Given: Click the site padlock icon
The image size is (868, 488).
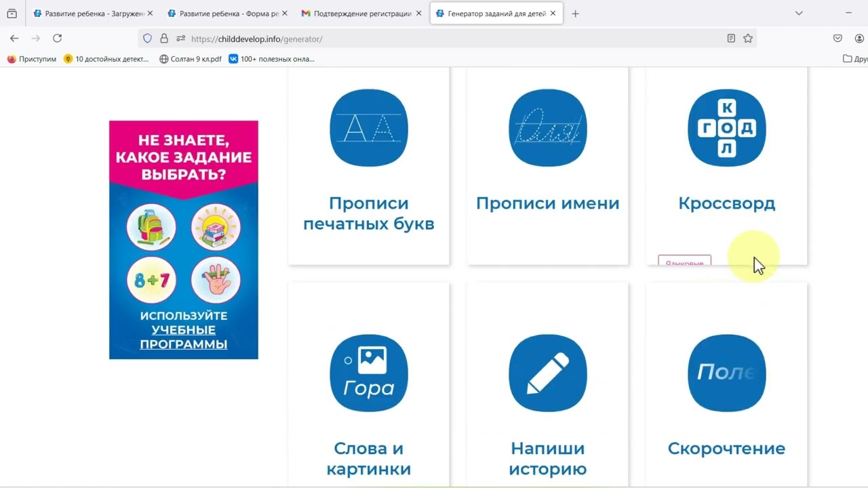Looking at the screenshot, I should pyautogui.click(x=164, y=39).
